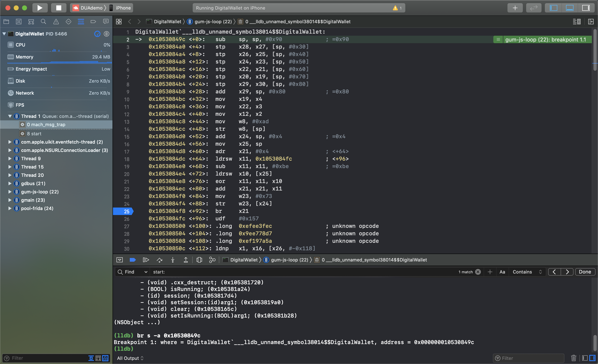Clear the console with trash icon
Viewport: 598px width, 364px height.
[x=573, y=358]
